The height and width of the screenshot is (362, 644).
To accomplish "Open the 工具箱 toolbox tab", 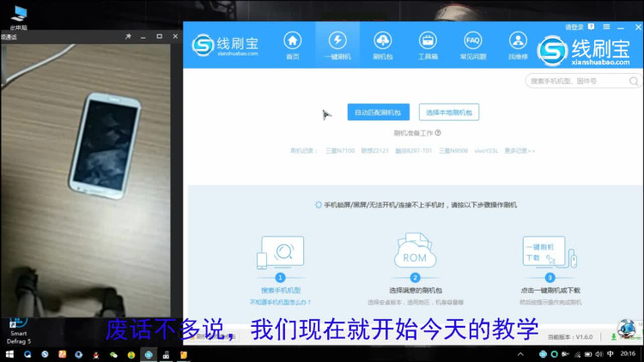I will pyautogui.click(x=428, y=45).
